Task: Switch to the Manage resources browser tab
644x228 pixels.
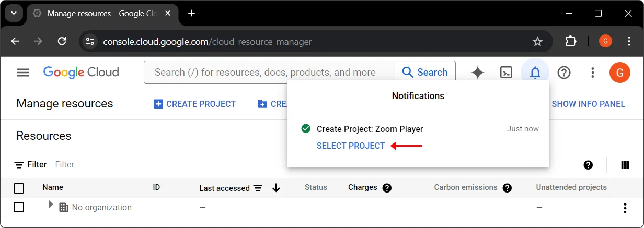Action: coord(102,13)
